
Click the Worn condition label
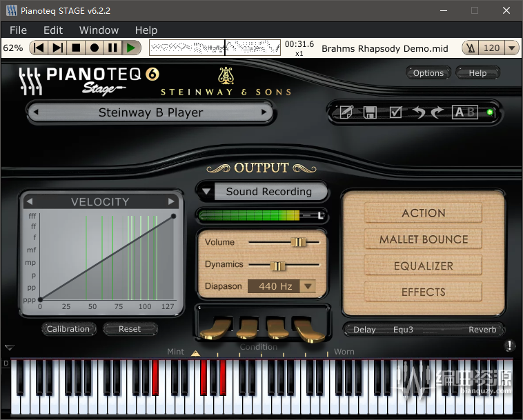(344, 352)
